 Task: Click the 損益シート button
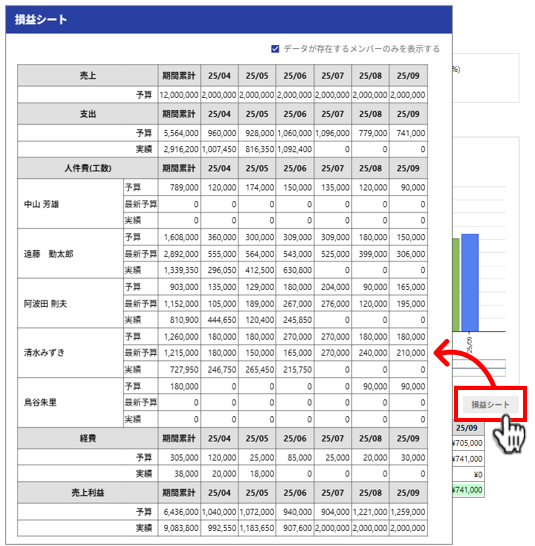pos(490,404)
